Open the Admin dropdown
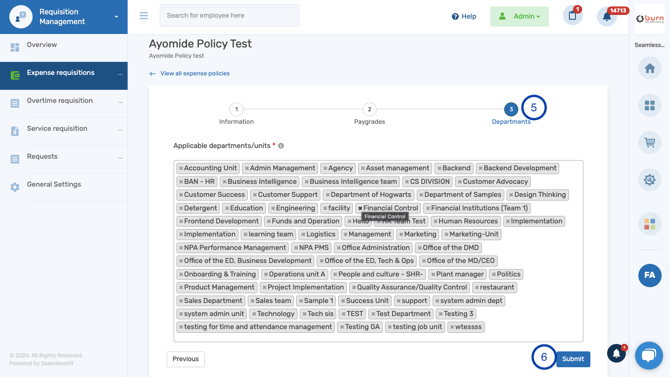Viewport: 670px width, 377px height. point(519,16)
